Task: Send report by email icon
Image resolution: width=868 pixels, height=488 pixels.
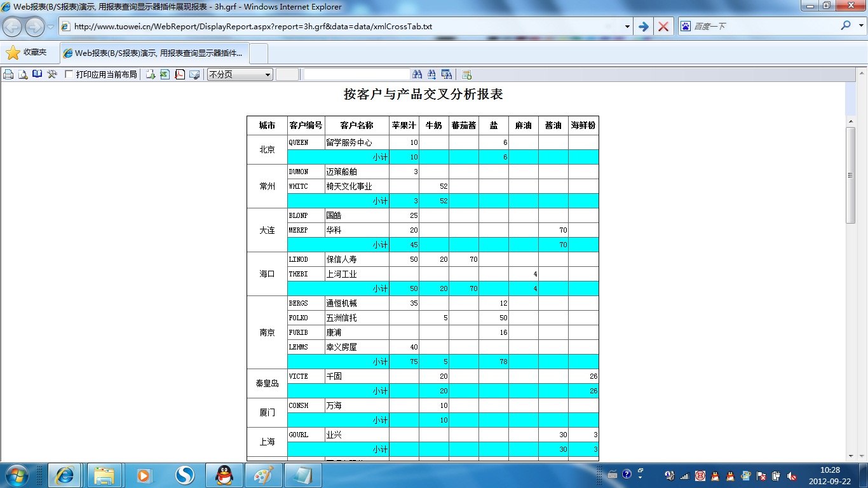Action: point(194,74)
